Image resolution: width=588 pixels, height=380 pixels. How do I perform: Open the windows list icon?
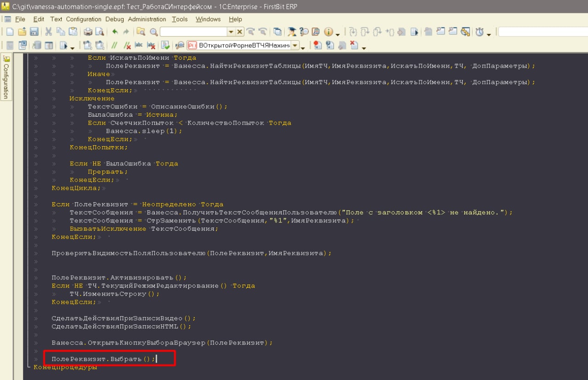click(x=277, y=32)
